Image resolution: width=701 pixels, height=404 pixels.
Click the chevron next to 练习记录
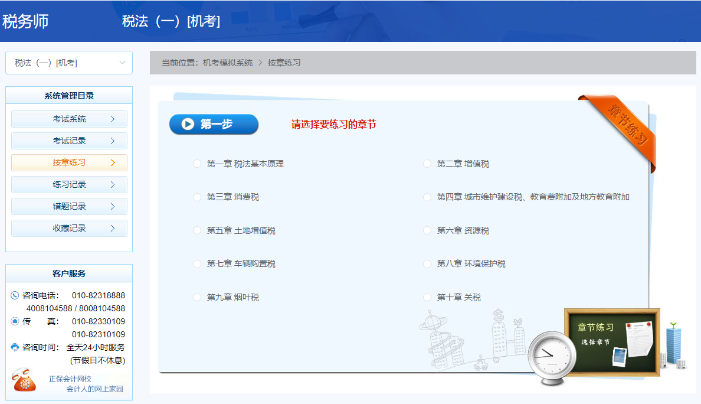[x=113, y=185]
